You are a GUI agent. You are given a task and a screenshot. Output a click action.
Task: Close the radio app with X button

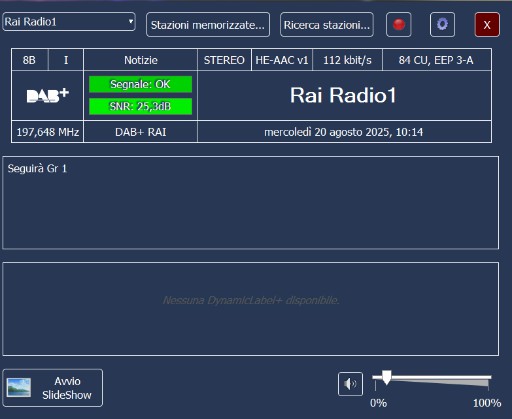[x=487, y=25]
